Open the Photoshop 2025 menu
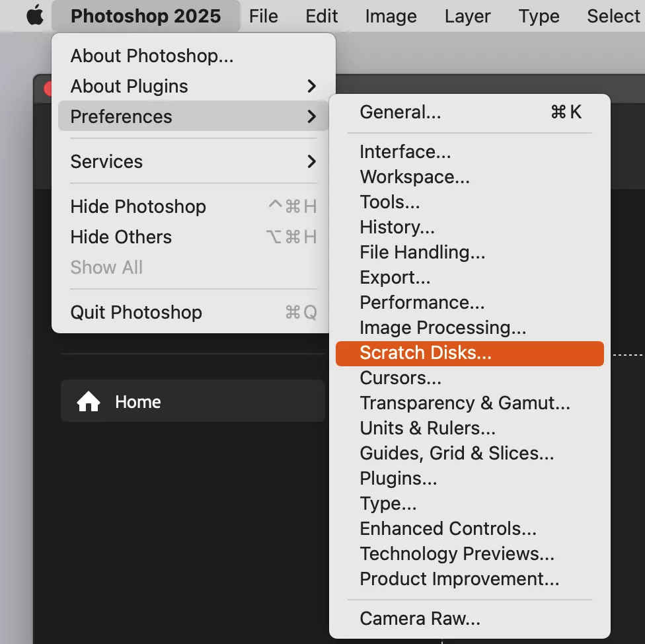Image resolution: width=645 pixels, height=644 pixels. coord(145,16)
